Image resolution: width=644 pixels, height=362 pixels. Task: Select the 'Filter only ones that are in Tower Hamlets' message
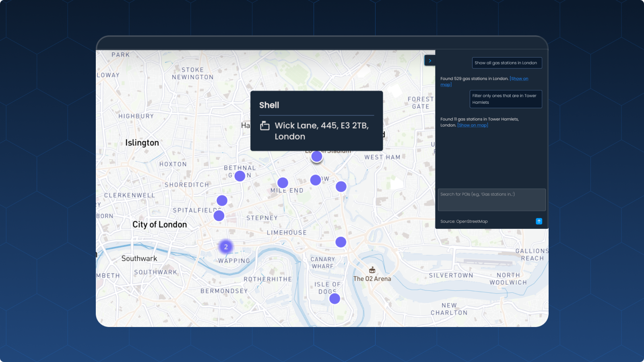(506, 99)
